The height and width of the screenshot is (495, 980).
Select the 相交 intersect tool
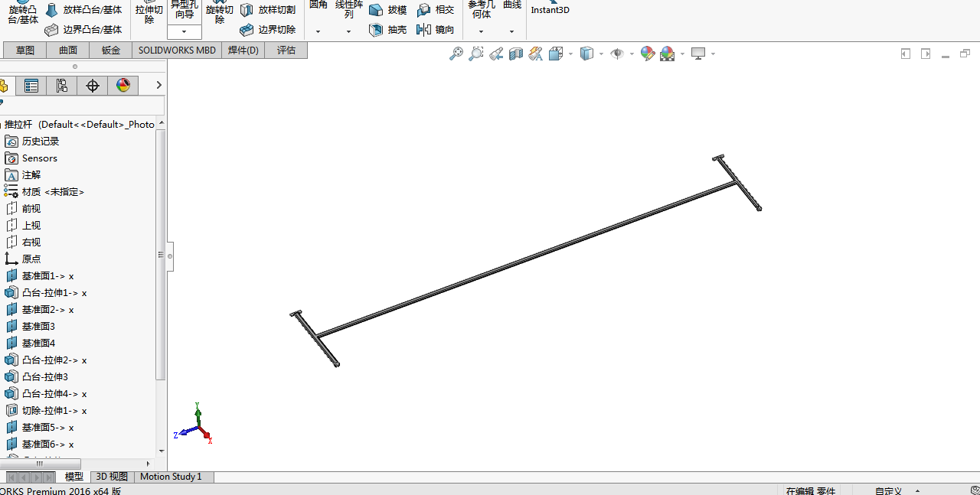(435, 10)
